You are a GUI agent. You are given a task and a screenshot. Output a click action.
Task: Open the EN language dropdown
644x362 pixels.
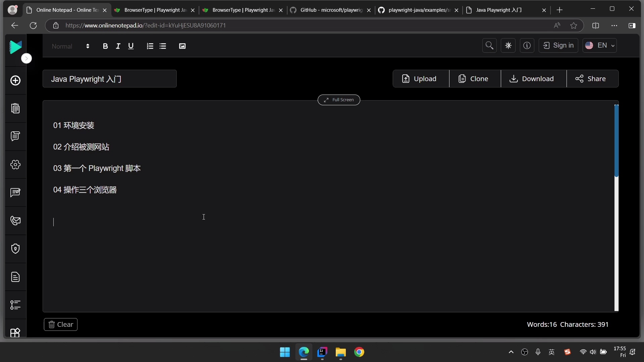[x=600, y=46]
